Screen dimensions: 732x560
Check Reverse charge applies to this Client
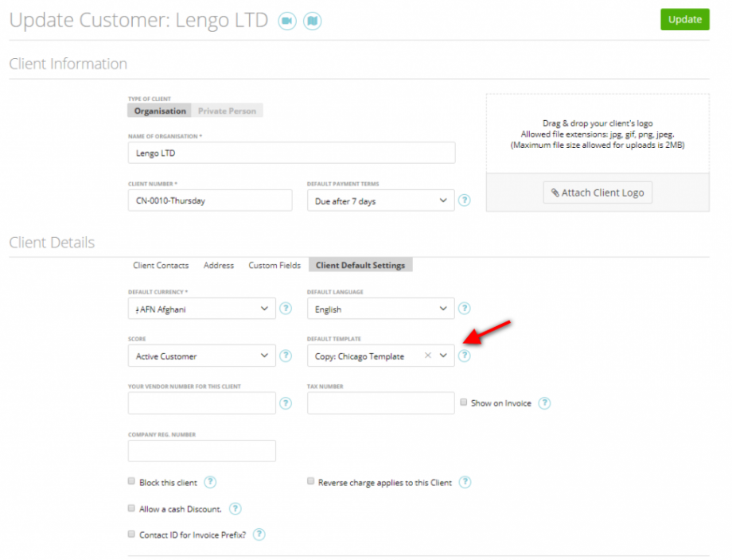[x=310, y=481]
